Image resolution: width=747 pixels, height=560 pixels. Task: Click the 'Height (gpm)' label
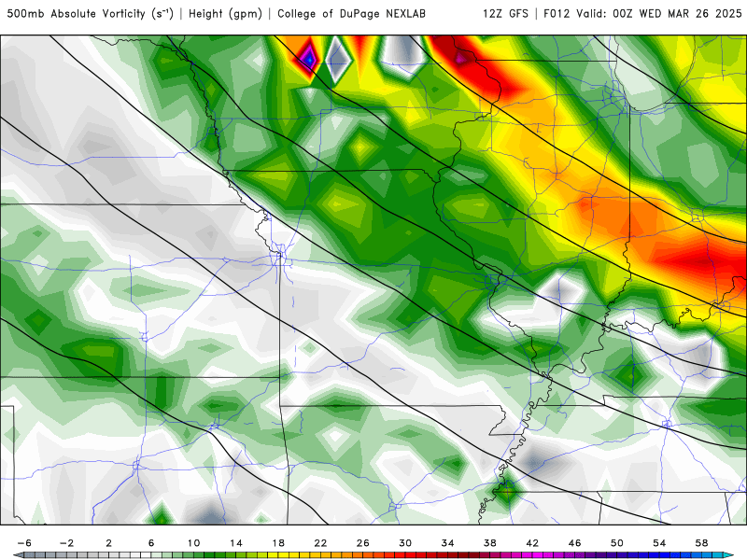(225, 14)
